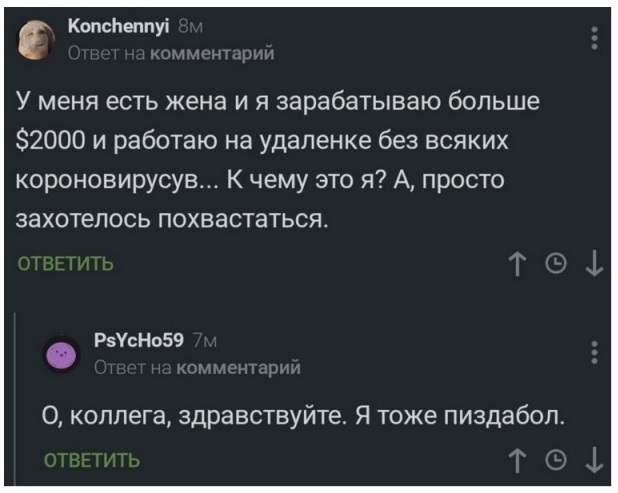Viewport: 618px width, 493px height.
Task: Open PsYcHo59's purple avatar
Action: 64,355
